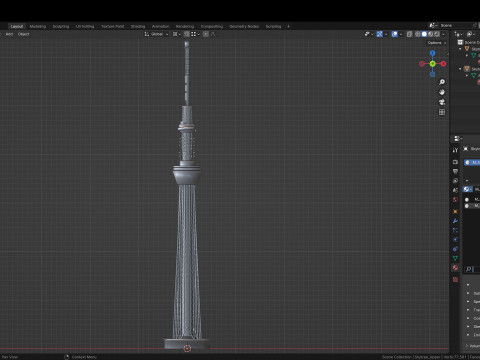Toggle snapping magnet icon

187,34
